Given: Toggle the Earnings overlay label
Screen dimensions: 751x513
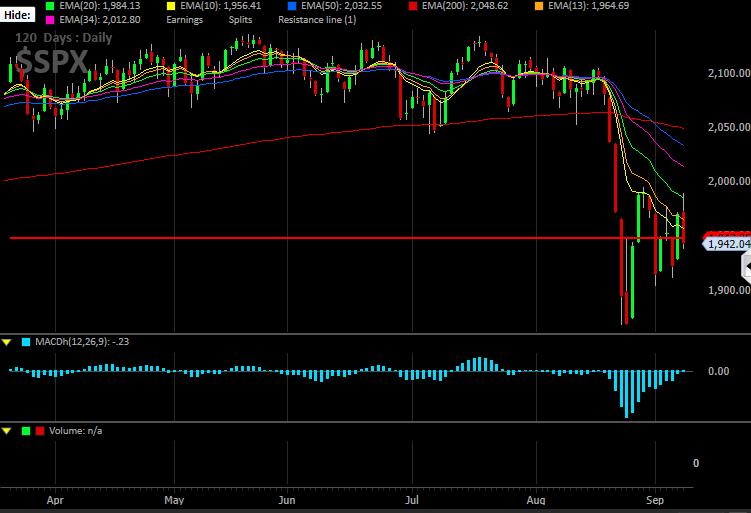Looking at the screenshot, I should (184, 20).
